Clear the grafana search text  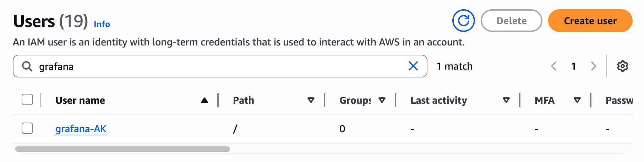click(x=413, y=66)
